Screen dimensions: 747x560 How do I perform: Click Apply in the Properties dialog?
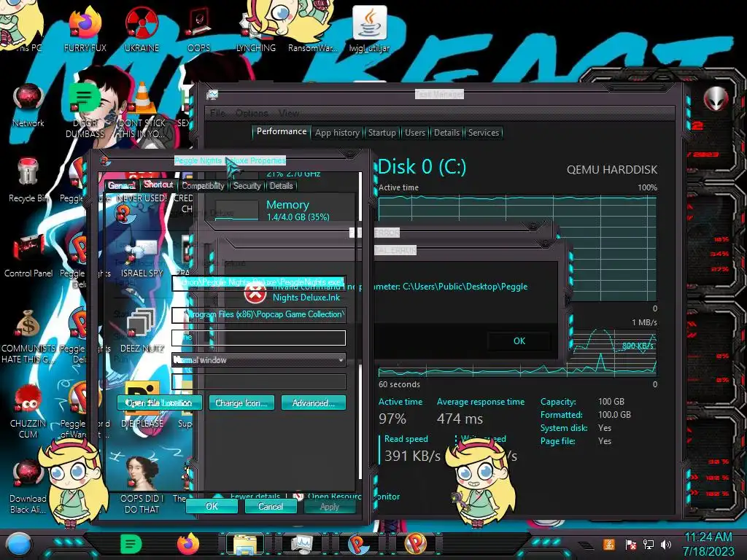(x=330, y=506)
